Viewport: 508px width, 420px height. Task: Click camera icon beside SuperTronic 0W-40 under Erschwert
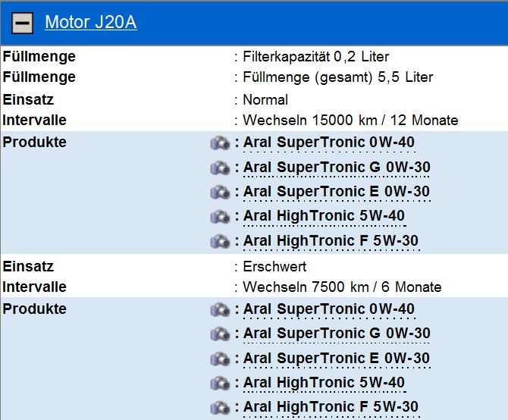[220, 309]
